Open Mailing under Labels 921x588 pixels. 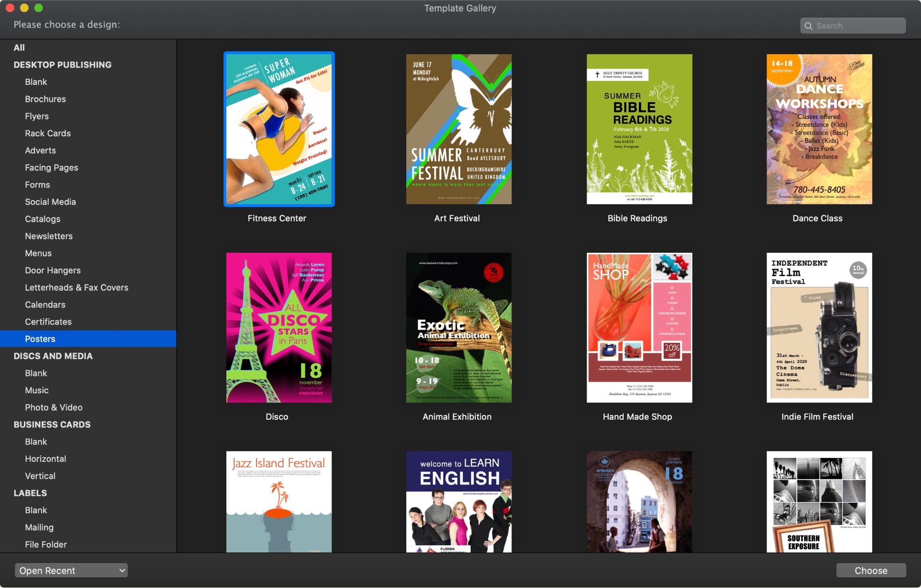pos(39,527)
